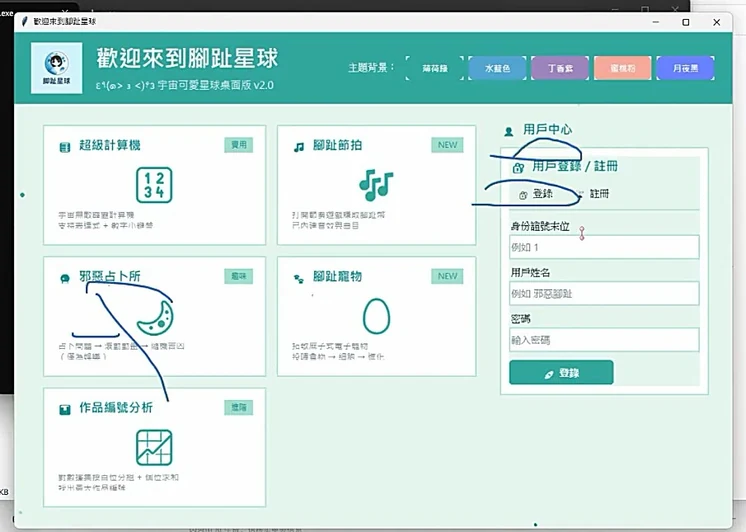This screenshot has height=532, width=746.
Task: Click small box icon beside 作品編號分析 title
Action: 65,410
